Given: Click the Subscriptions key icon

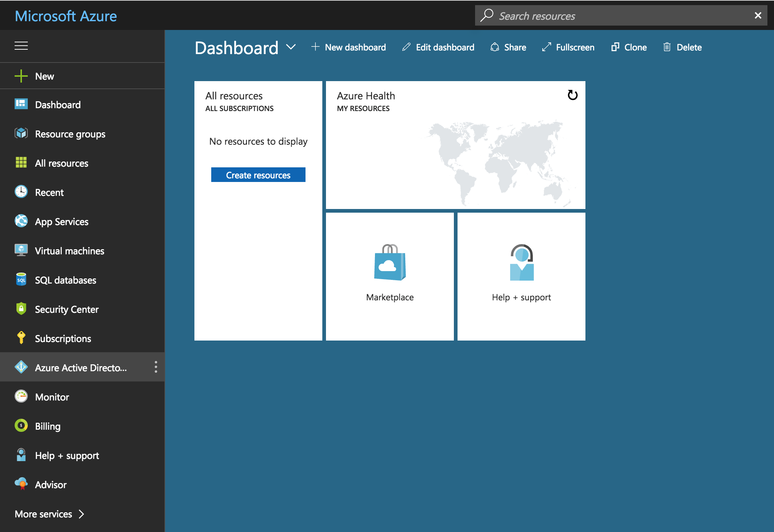Looking at the screenshot, I should pos(21,338).
